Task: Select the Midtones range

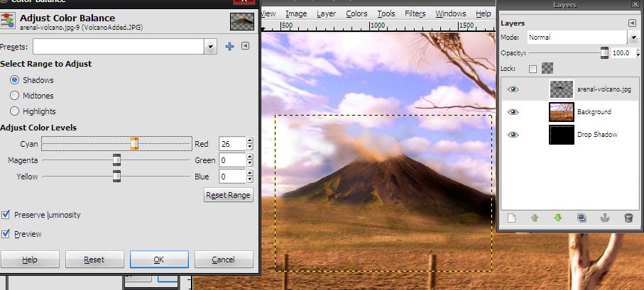Action: 15,96
